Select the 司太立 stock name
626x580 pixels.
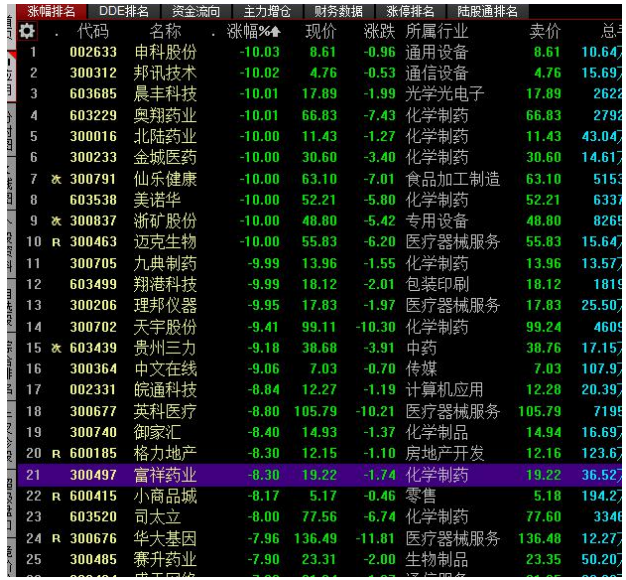click(157, 517)
